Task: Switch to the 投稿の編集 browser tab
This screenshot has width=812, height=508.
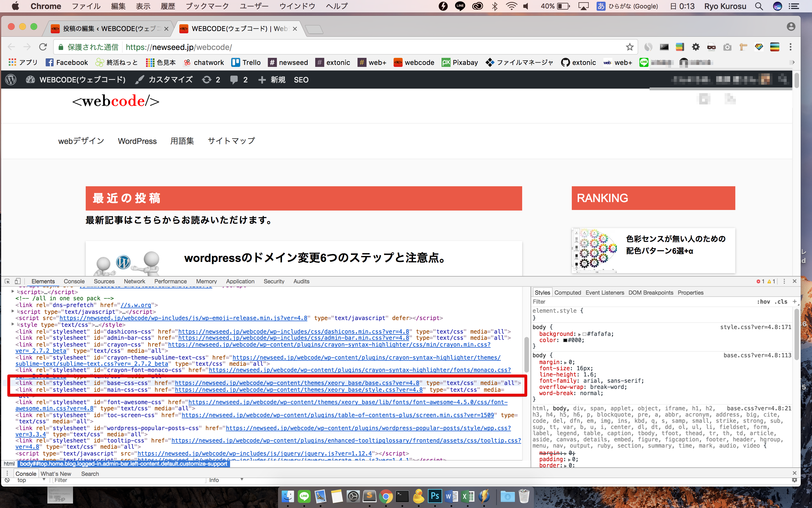Action: click(x=109, y=29)
